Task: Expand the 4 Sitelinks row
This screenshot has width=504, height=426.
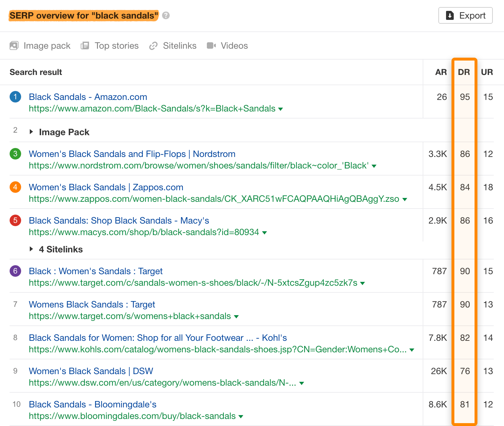Action: click(x=31, y=249)
